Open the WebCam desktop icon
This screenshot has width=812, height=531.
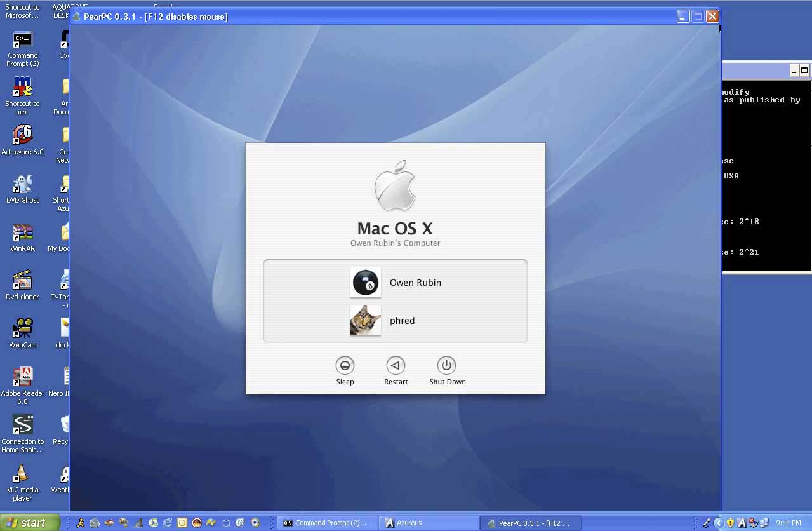point(23,329)
